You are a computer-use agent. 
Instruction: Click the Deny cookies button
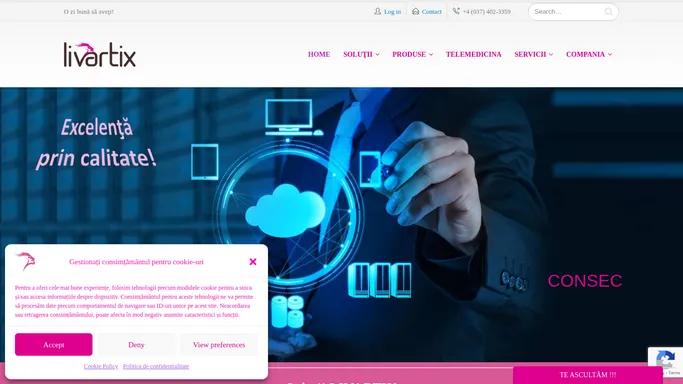pyautogui.click(x=136, y=344)
